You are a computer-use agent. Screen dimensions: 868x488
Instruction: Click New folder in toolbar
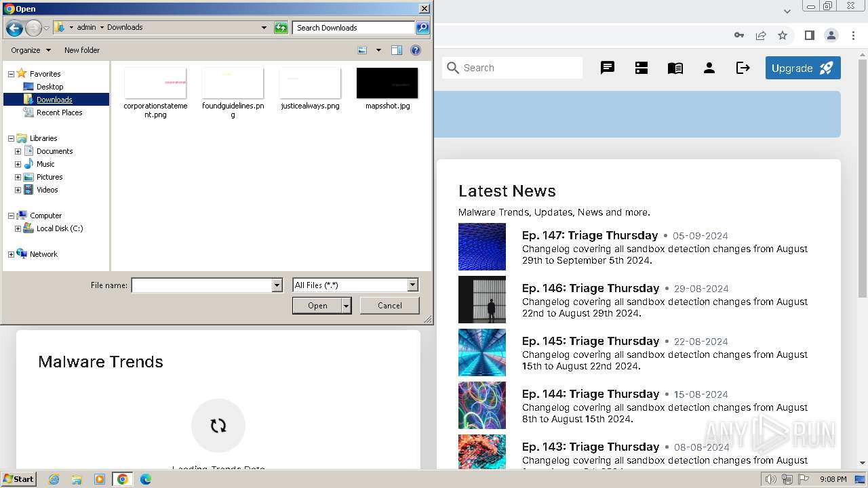(82, 50)
